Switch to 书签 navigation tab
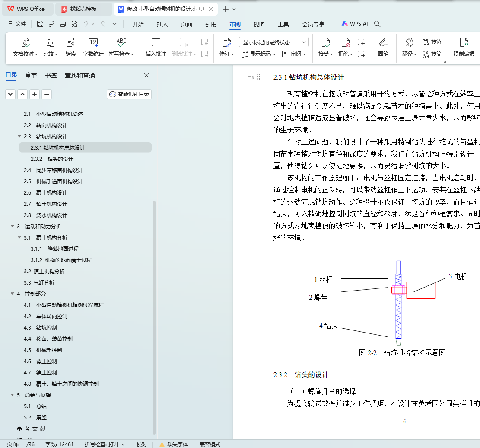The image size is (480, 448). (x=51, y=75)
